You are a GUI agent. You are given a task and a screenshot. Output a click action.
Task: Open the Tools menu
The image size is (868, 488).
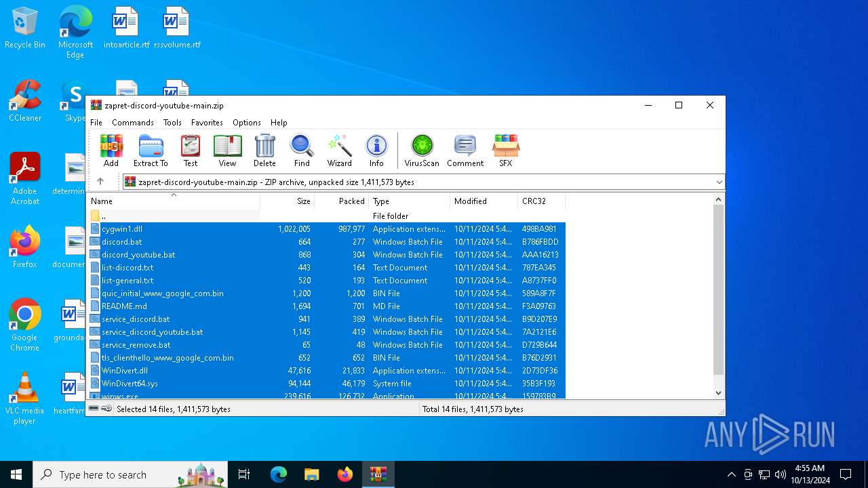point(172,123)
